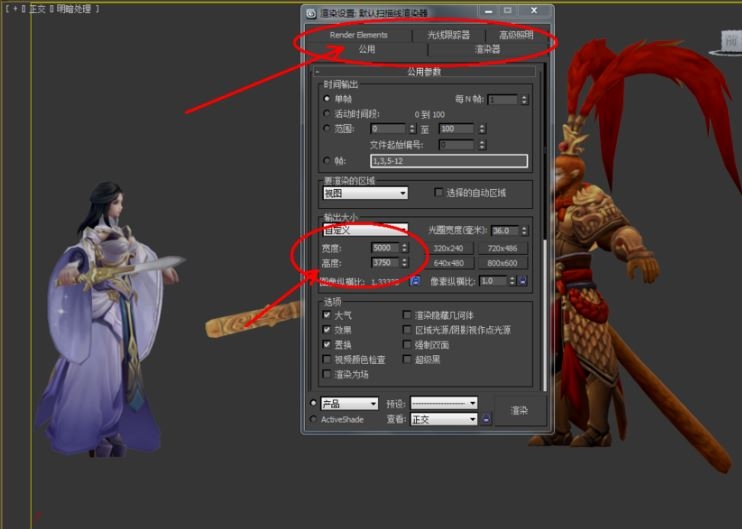Lock view to 正交 viewport icon
The height and width of the screenshot is (529, 742).
(x=486, y=419)
